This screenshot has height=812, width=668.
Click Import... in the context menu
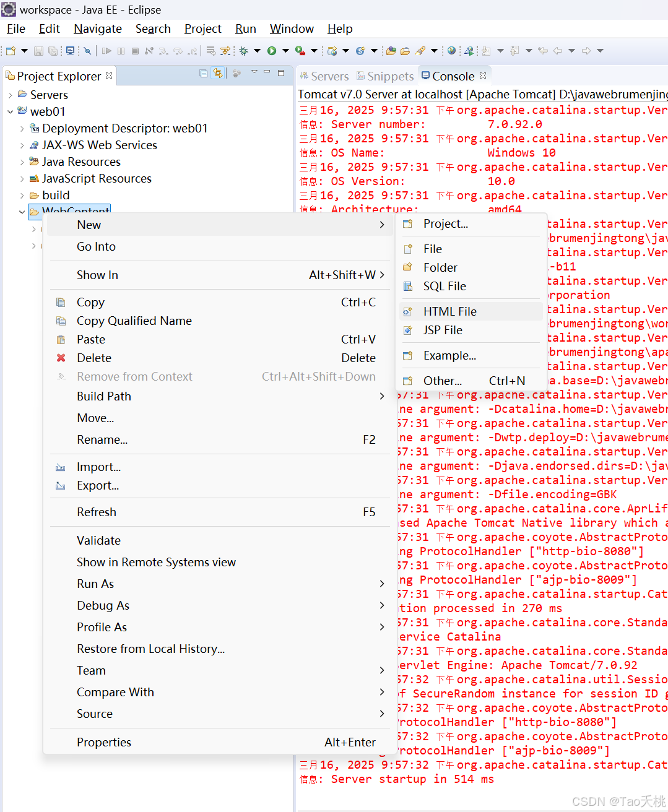219,467
